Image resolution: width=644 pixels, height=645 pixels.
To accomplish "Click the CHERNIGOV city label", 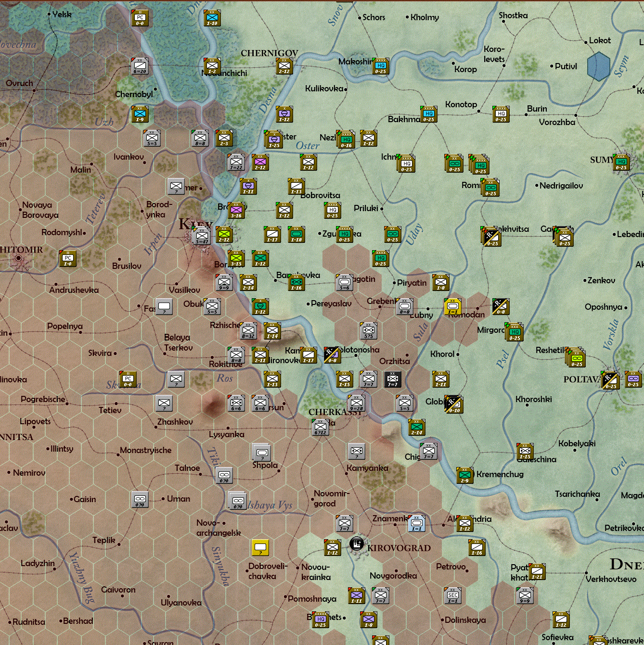I will [270, 53].
